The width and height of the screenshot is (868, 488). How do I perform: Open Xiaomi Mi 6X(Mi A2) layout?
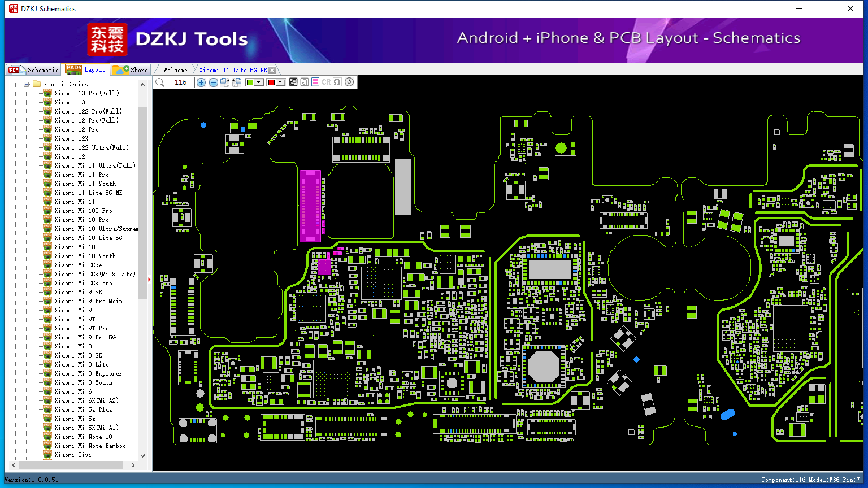(86, 400)
